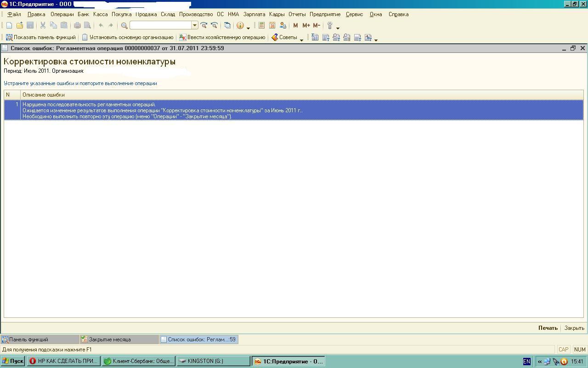Viewport: 588px width, 368px height.
Task: Open the Файл menu
Action: (x=14, y=14)
